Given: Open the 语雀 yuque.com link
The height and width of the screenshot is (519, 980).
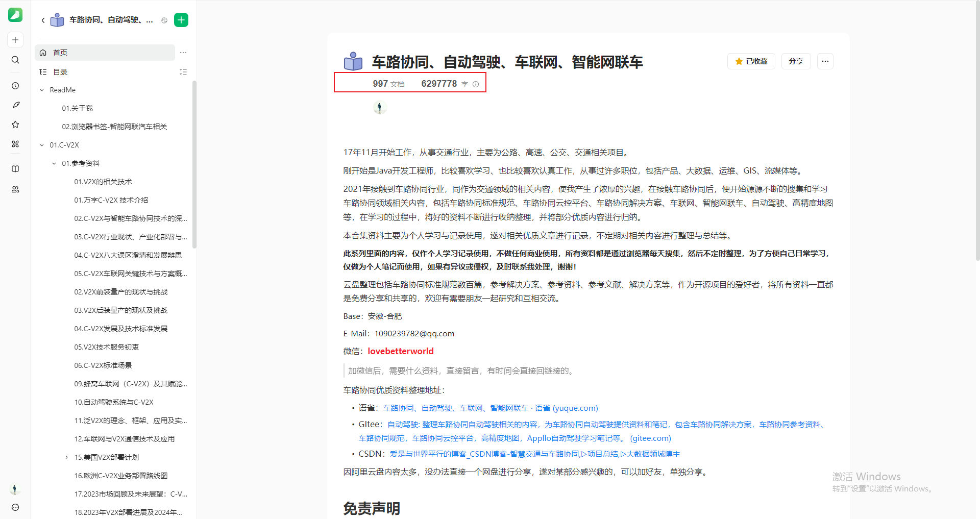Looking at the screenshot, I should tap(491, 408).
